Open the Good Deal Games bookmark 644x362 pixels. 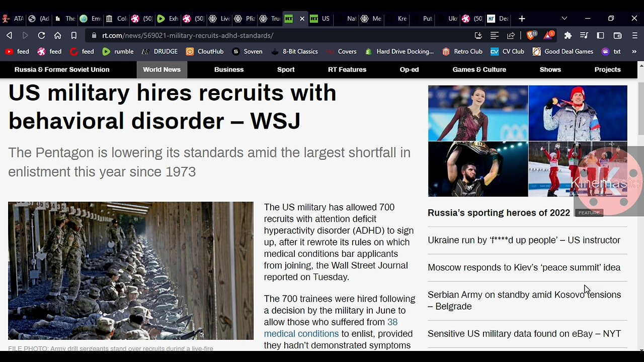(563, 51)
